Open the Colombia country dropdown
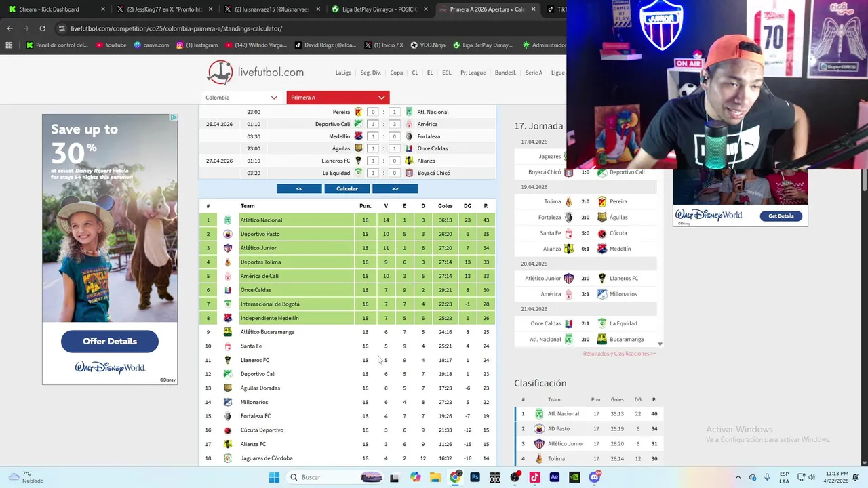 click(241, 98)
